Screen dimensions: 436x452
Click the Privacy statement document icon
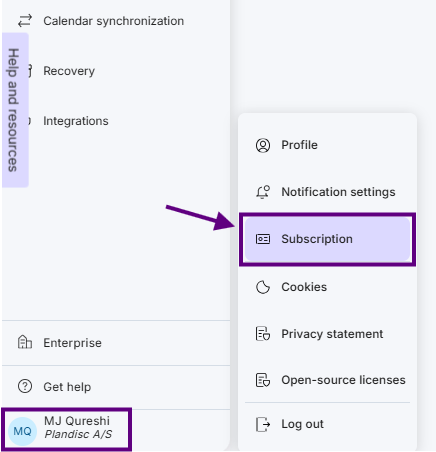click(x=263, y=334)
